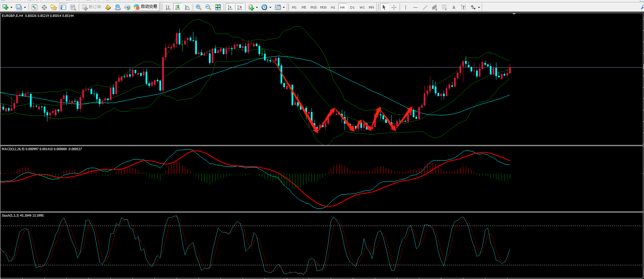Click the 自动交易 auto trading button
This screenshot has height=279, width=644.
coord(146,7)
